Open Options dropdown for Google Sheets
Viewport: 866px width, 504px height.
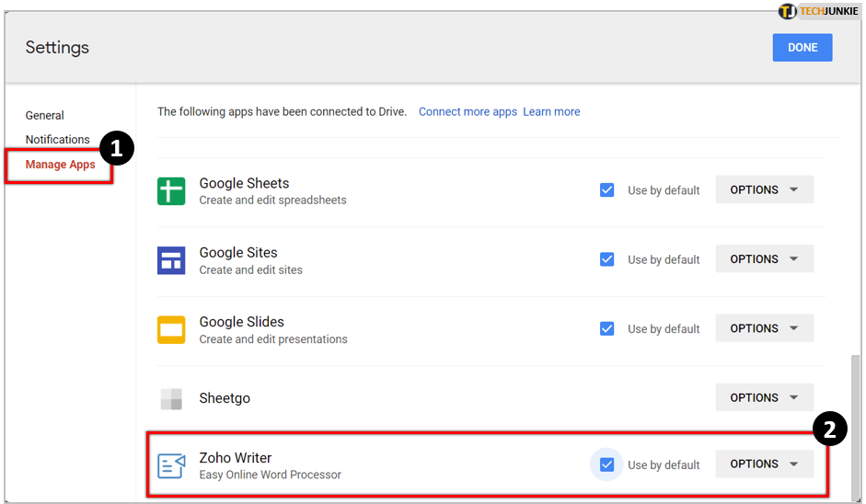click(x=764, y=189)
